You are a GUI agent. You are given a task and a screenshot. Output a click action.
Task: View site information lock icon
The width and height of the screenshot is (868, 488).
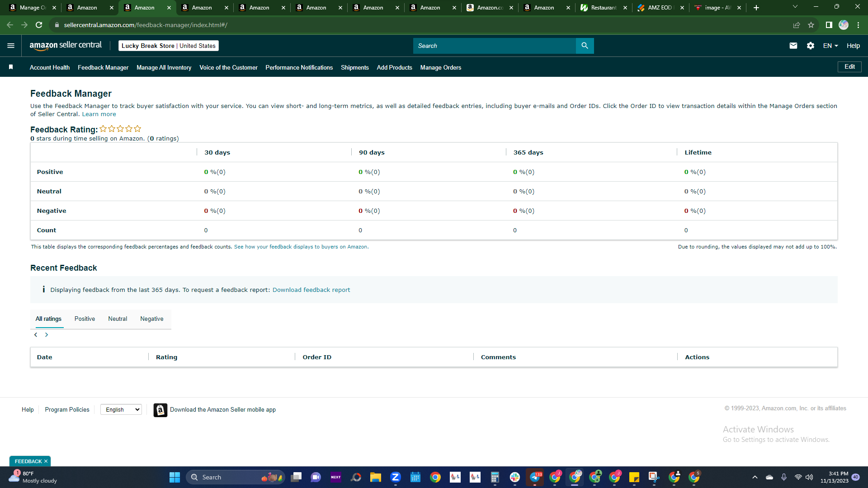[57, 25]
